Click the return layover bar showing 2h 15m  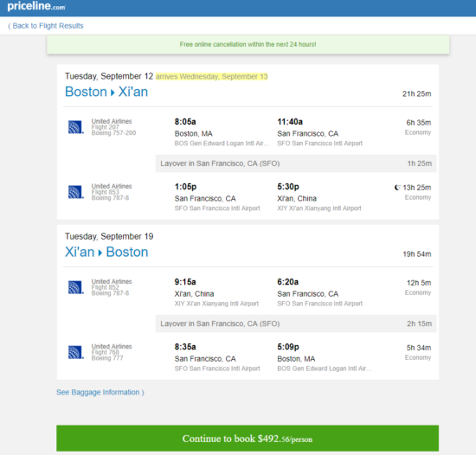pos(296,324)
